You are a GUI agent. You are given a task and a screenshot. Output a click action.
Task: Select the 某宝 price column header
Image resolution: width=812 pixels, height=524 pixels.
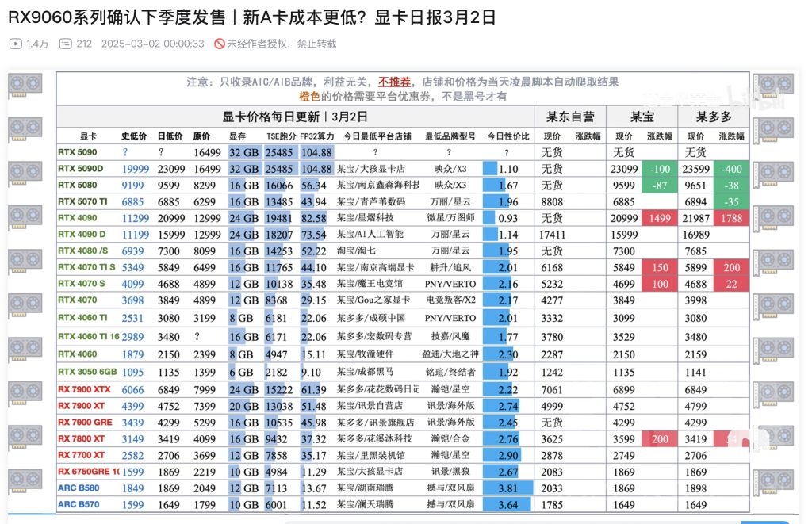pyautogui.click(x=642, y=116)
